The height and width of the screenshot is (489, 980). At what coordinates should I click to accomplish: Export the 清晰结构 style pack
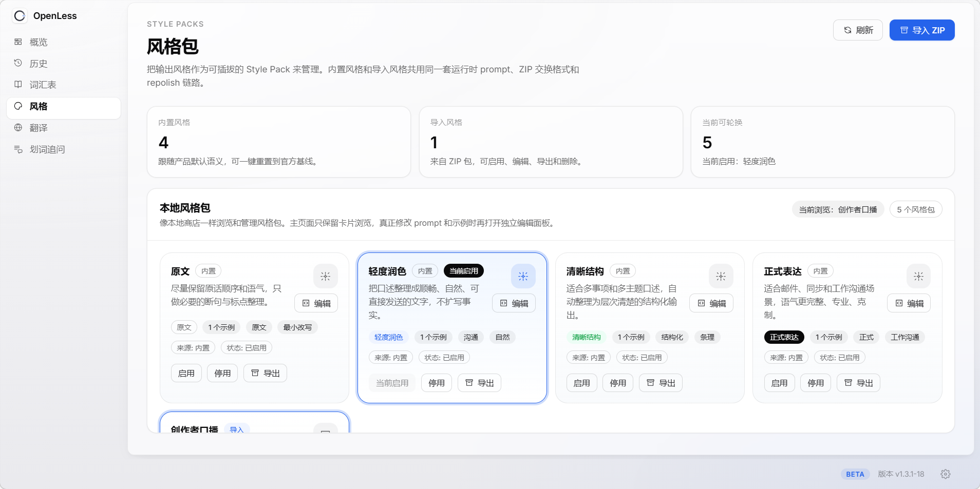[x=661, y=383]
